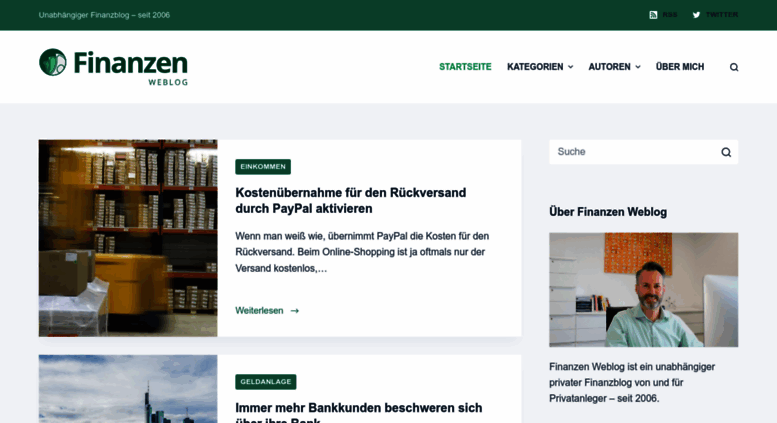Open the Geldanlage category badge
This screenshot has height=423, width=777.
[266, 382]
